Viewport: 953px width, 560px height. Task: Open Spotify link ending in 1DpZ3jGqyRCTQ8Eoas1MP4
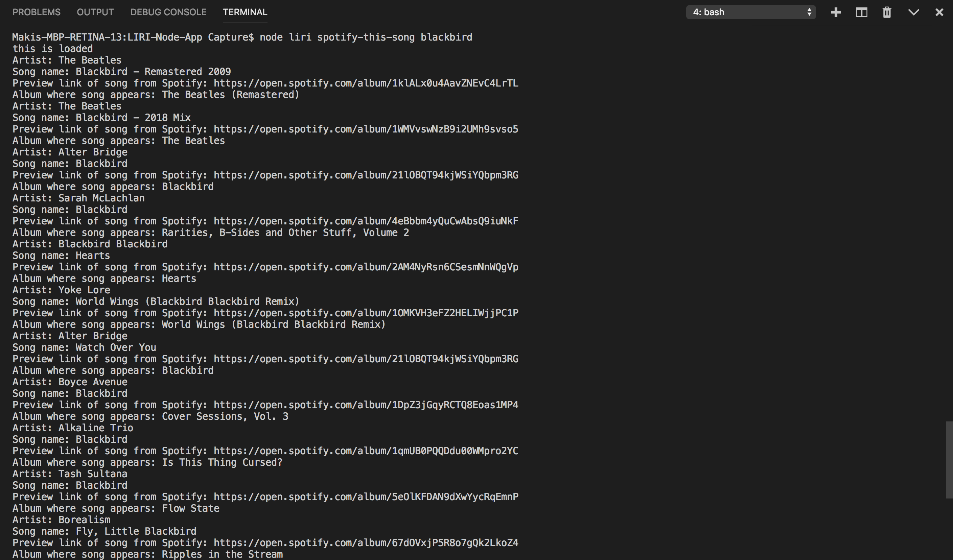click(366, 405)
